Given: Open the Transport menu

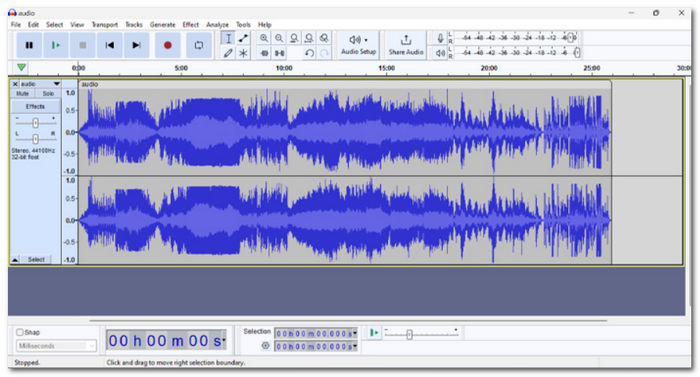Looking at the screenshot, I should click(104, 25).
